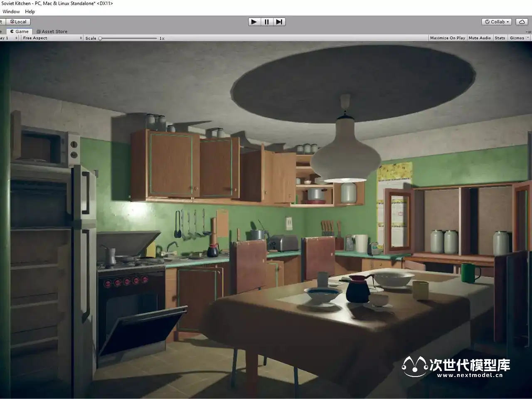The image size is (532, 399).
Task: Open the cloud services icon
Action: pos(522,22)
